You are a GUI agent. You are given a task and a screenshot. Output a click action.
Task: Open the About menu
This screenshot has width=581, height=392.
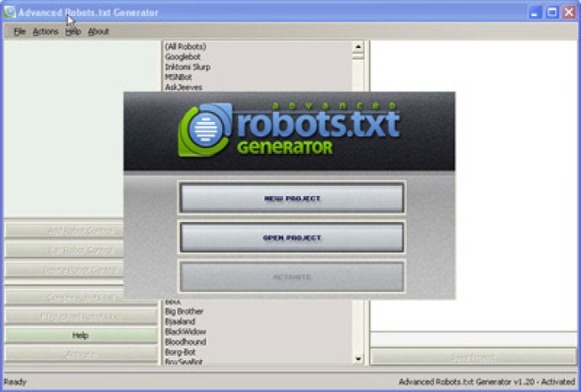click(99, 32)
